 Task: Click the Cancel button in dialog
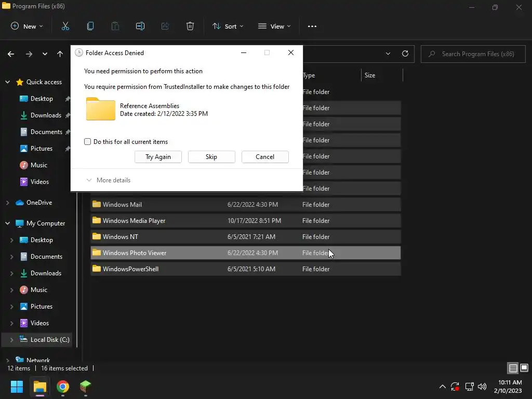click(x=265, y=157)
